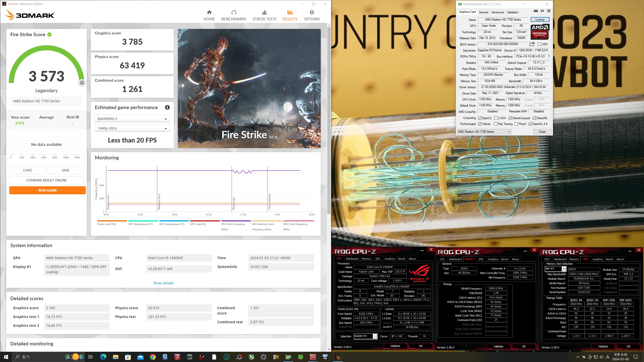Toggle the DirectML checkbox
Image resolution: width=644 pixels, height=362 pixels.
(x=534, y=118)
